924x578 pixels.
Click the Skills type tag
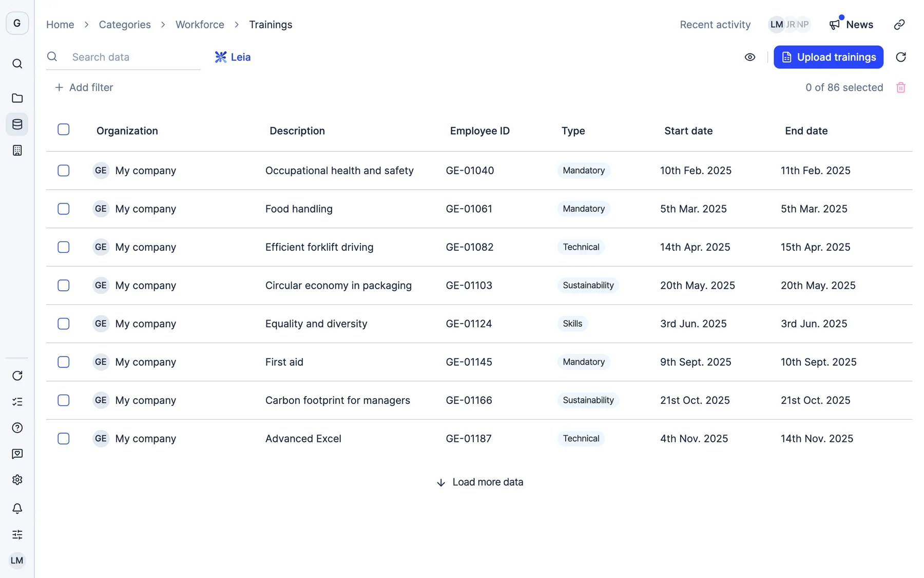coord(572,324)
